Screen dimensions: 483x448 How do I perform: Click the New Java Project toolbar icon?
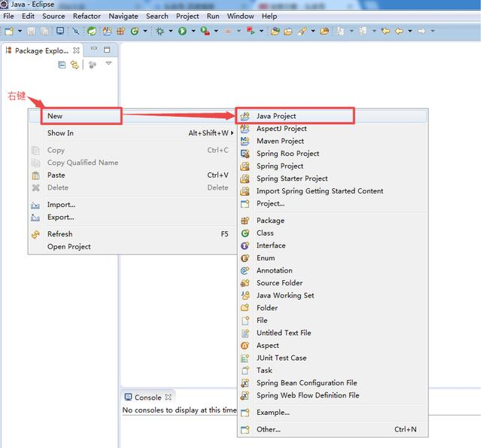tap(107, 31)
